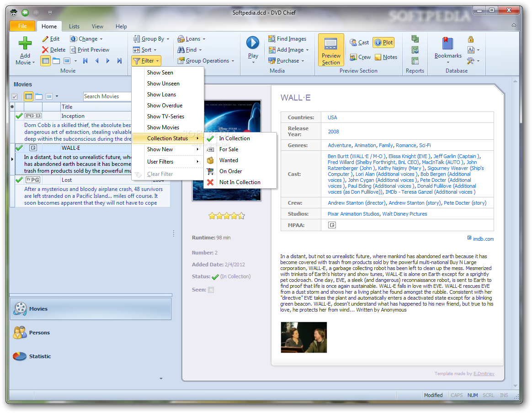Jump to the first record arrow
Image resolution: width=532 pixels, height=413 pixels.
(85, 61)
